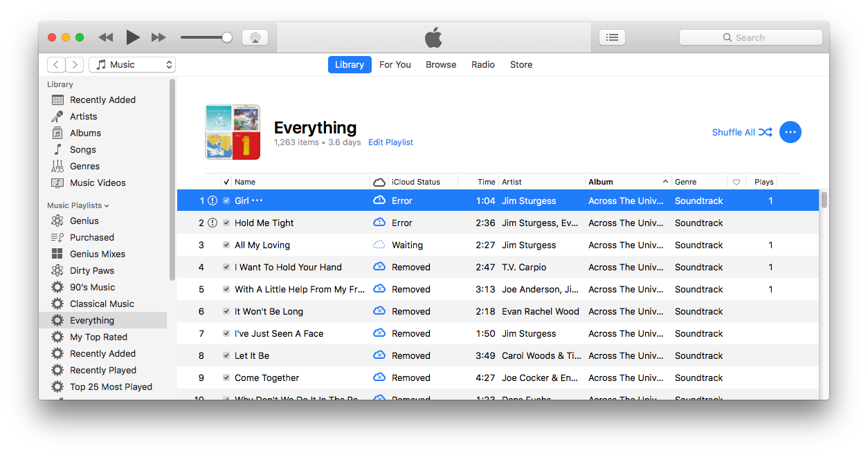Screen dimensions: 868x455
Task: Uncheck the Girl song checkbox
Action: (226, 201)
